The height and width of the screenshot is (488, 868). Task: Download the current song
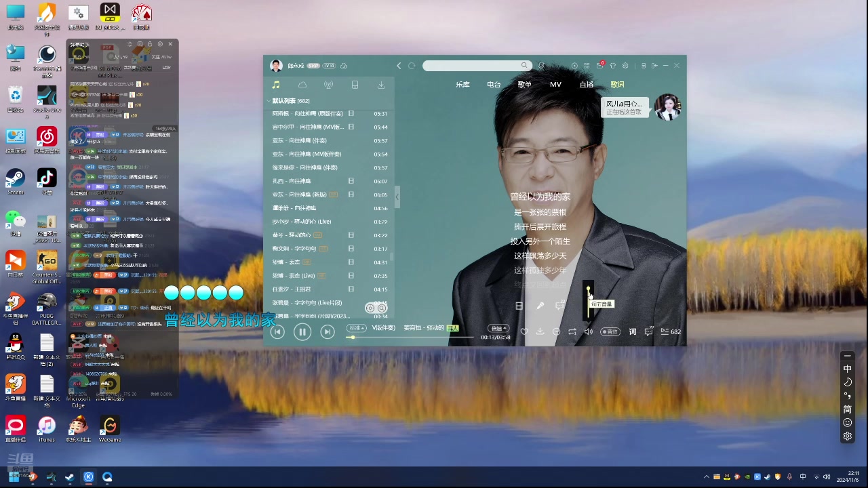540,332
